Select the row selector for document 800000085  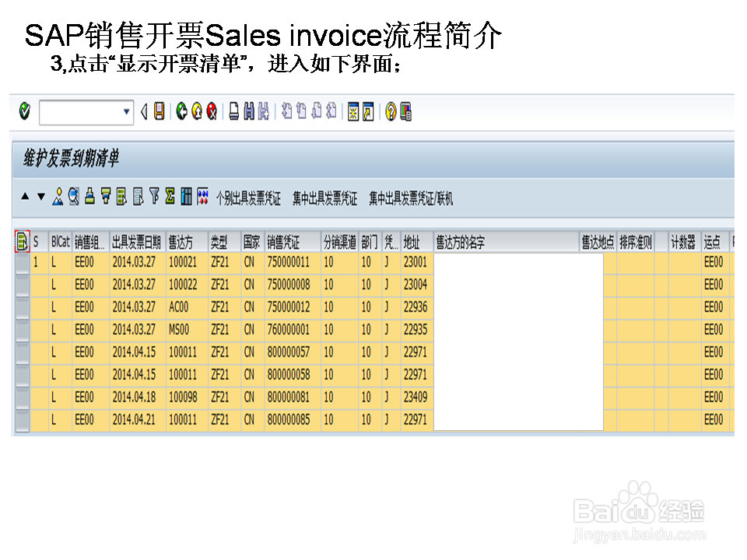[x=23, y=421]
